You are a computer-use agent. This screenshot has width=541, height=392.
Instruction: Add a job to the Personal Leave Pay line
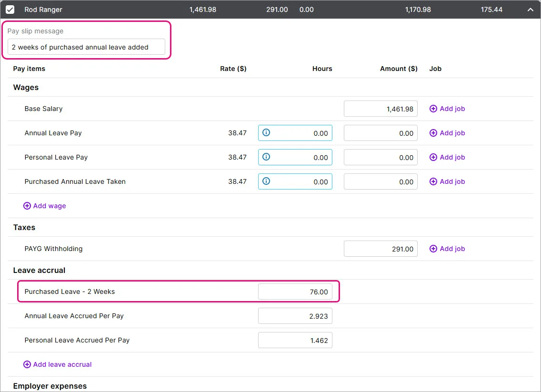tap(433, 157)
